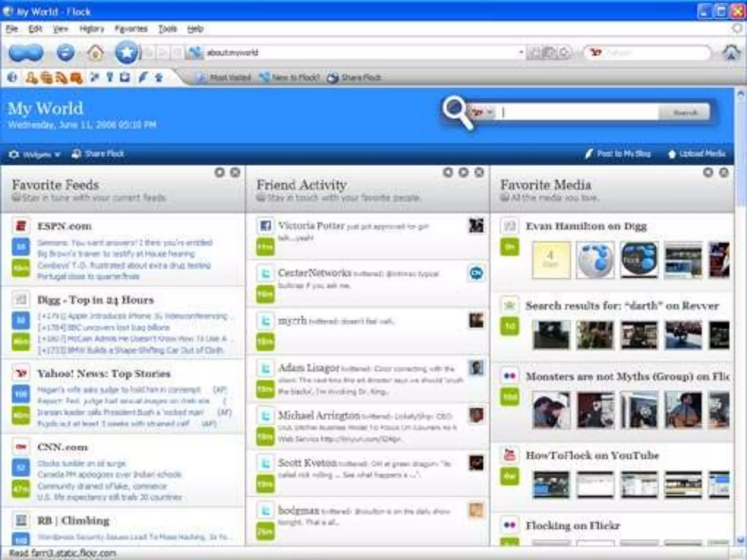Open the RSS Feeds sidebar icon
The width and height of the screenshot is (747, 560).
point(61,78)
